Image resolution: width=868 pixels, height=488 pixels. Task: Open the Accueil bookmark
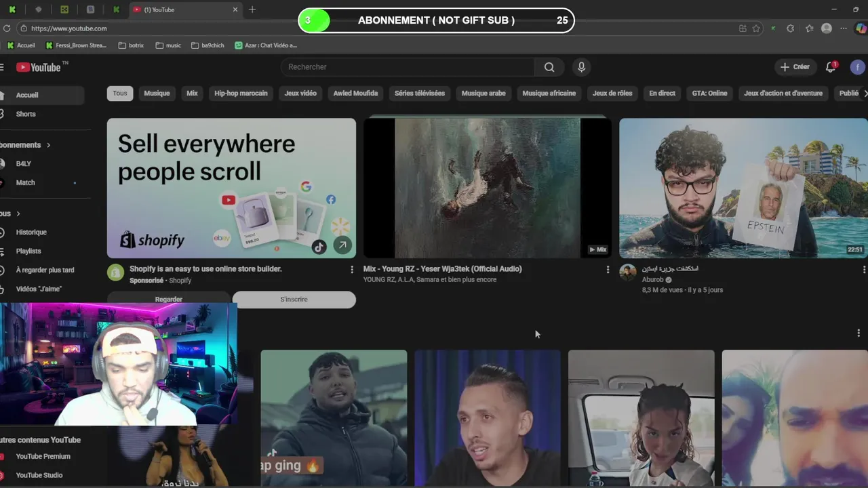click(x=21, y=45)
